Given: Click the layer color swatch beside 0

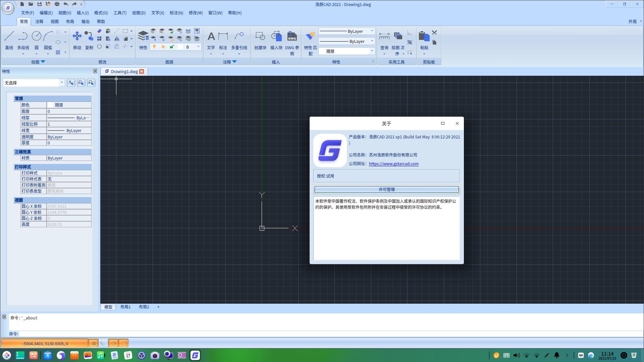Looking at the screenshot, I should [180, 47].
